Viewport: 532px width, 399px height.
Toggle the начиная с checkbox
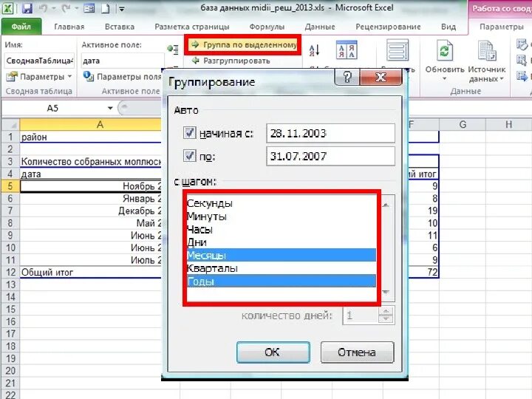coord(189,133)
